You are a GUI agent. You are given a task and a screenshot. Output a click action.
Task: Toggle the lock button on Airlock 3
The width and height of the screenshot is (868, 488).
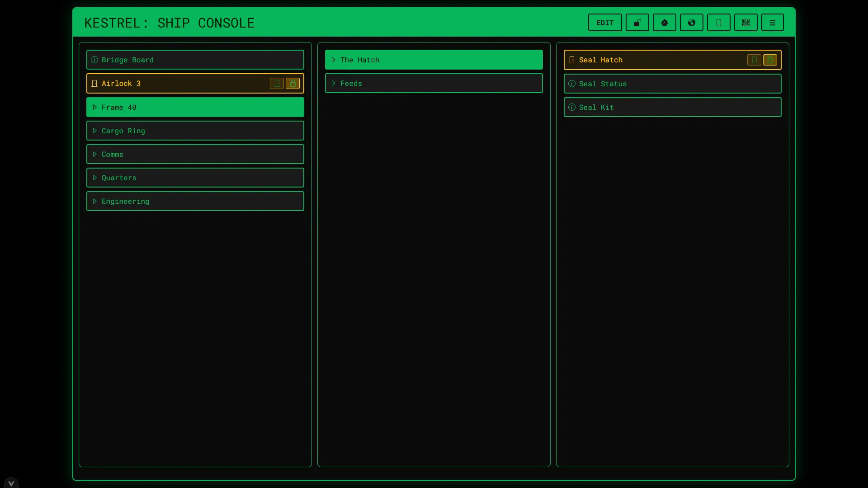point(292,83)
